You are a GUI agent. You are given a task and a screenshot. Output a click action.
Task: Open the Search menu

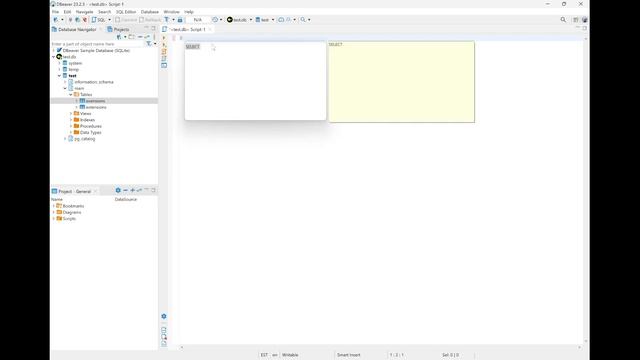(104, 12)
